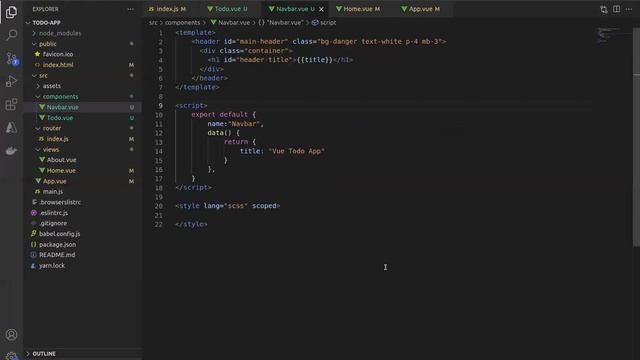Open favicon.ico in the explorer

82,54
